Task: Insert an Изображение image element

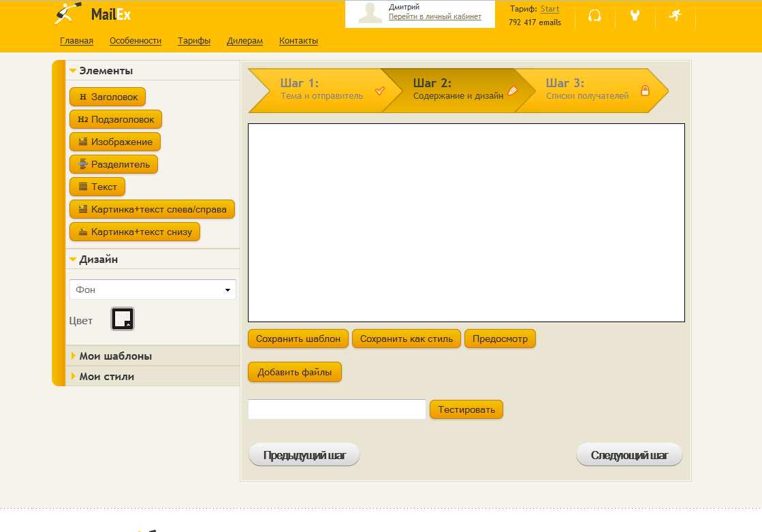Action: [x=115, y=142]
